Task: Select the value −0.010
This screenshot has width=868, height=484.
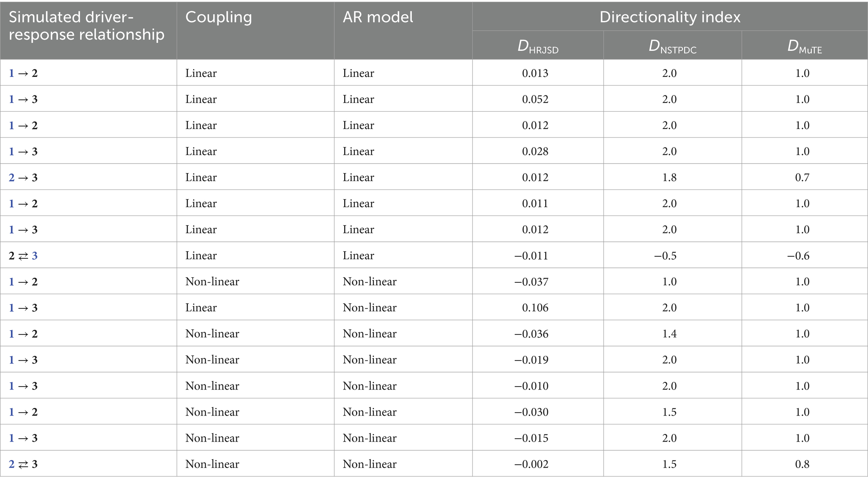Action: 531,386
